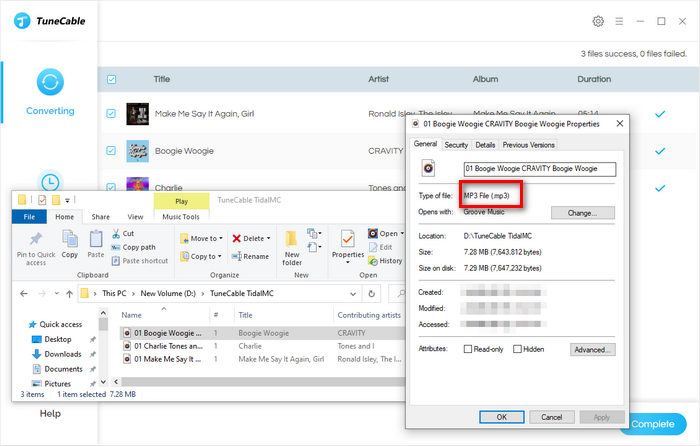
Task: Switch to the Security tab
Action: click(x=456, y=145)
